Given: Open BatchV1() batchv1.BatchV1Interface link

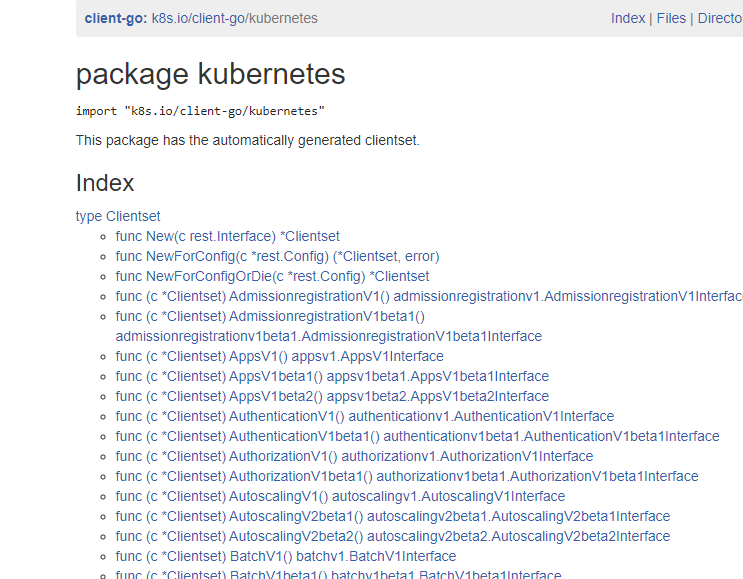Looking at the screenshot, I should 286,556.
